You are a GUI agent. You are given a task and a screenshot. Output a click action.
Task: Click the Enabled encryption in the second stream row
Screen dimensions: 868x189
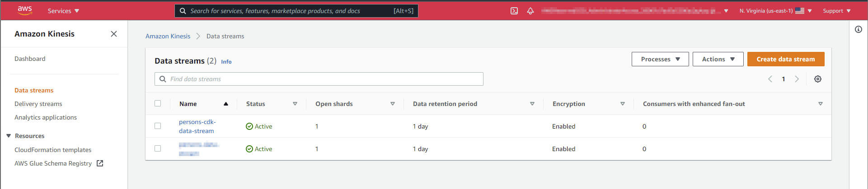click(x=564, y=149)
